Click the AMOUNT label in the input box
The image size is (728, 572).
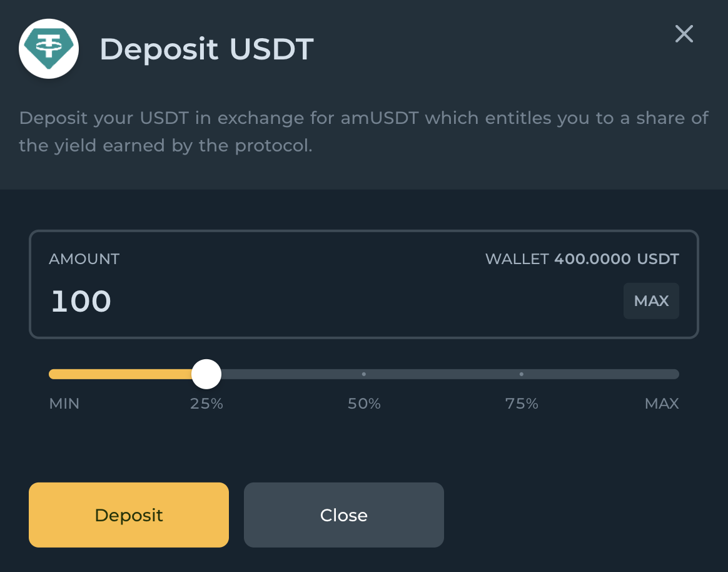tap(84, 258)
